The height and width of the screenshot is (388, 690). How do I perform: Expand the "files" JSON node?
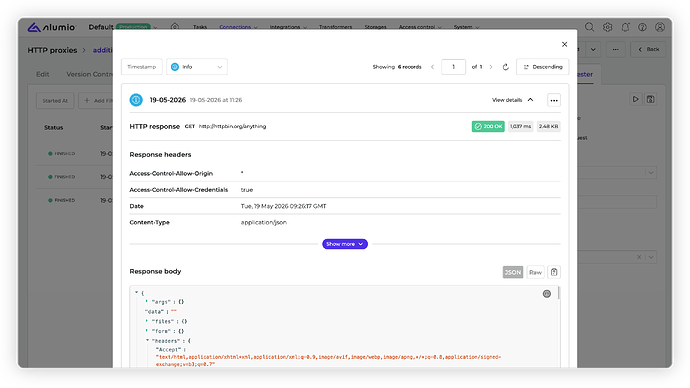[147, 321]
